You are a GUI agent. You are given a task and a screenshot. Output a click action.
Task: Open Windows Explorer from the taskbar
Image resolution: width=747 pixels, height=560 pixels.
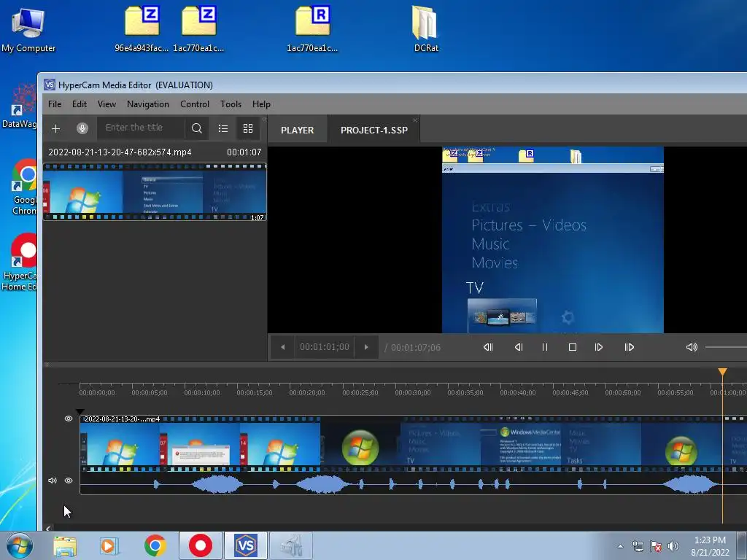click(64, 545)
